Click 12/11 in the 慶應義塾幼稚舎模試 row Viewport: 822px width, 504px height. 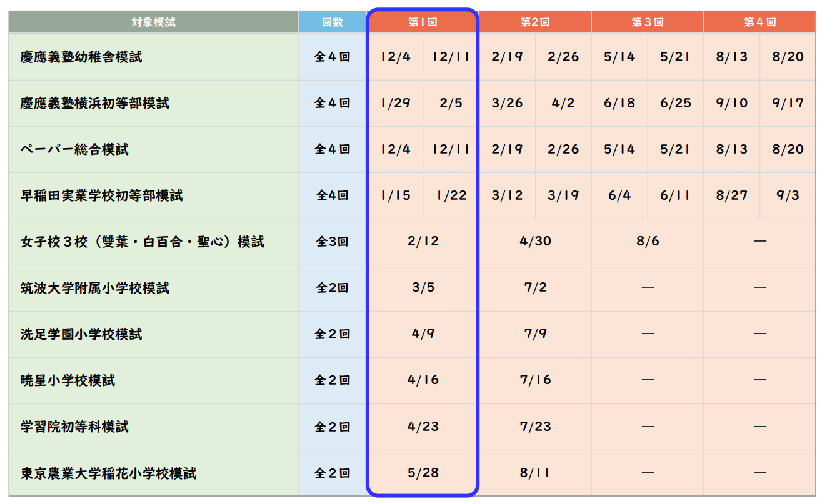[x=451, y=57]
